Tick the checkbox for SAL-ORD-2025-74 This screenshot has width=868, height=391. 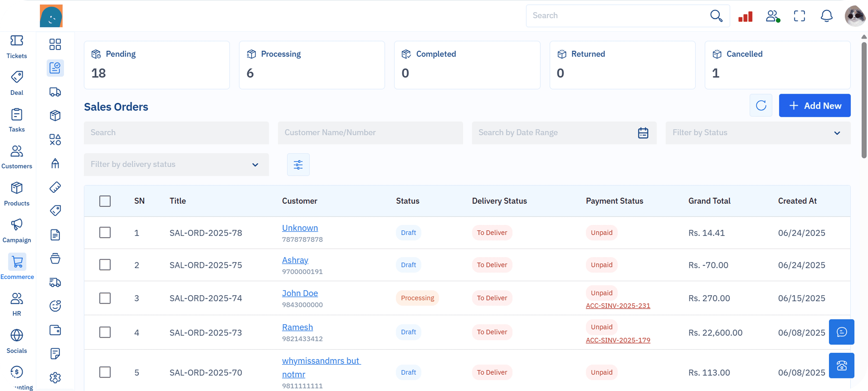(x=105, y=298)
